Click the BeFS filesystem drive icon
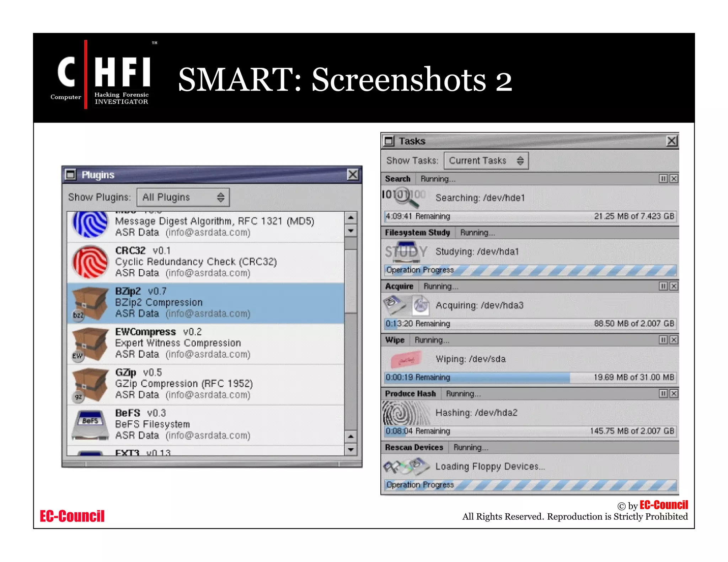This screenshot has height=562, width=728. pyautogui.click(x=90, y=425)
